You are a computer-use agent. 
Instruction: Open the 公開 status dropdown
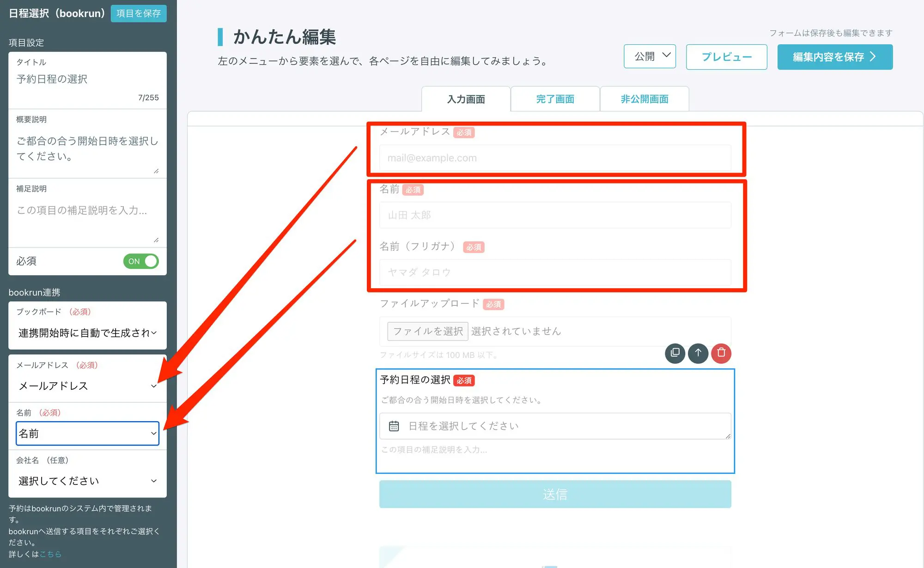(650, 56)
